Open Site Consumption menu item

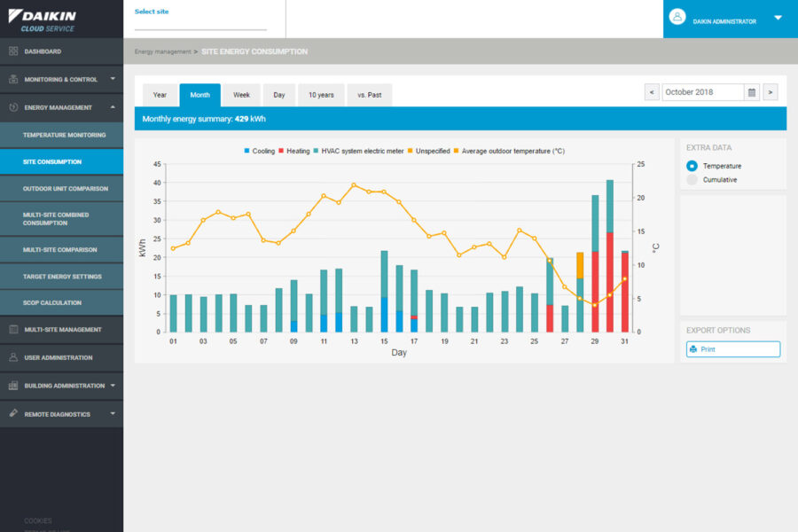point(61,162)
